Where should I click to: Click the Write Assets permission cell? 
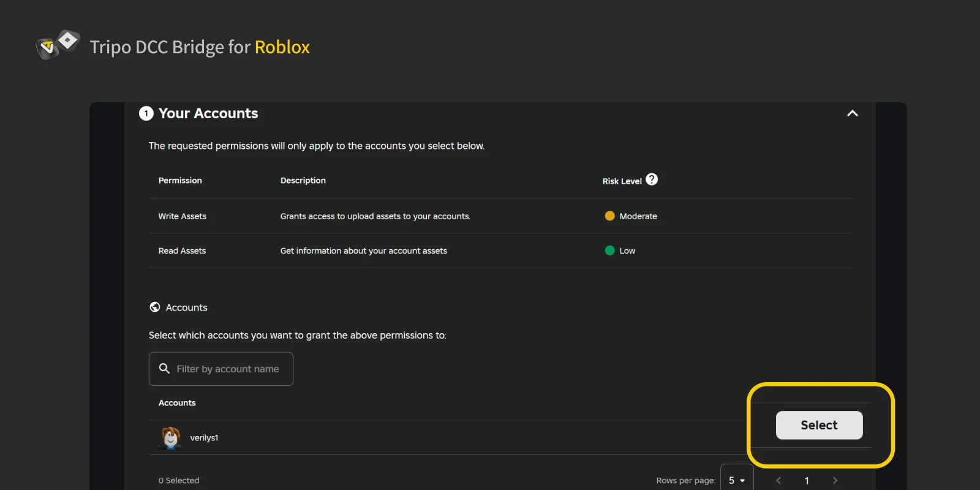click(x=183, y=216)
